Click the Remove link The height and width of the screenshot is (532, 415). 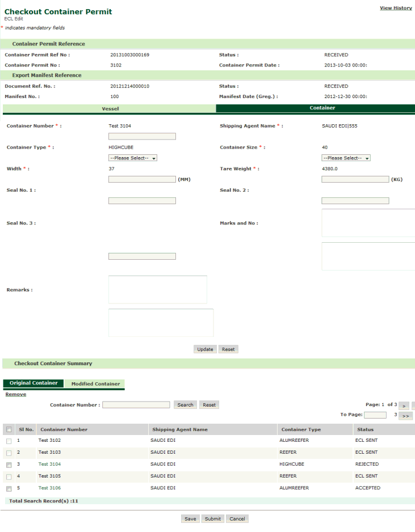click(16, 394)
